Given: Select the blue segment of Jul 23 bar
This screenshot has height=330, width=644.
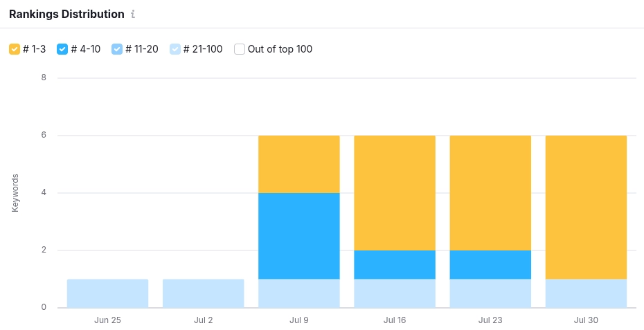Looking at the screenshot, I should (x=490, y=264).
